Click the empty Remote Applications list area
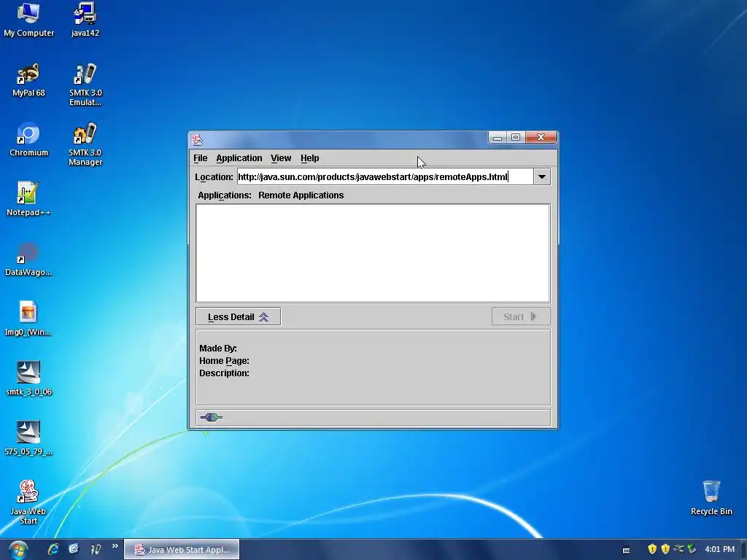This screenshot has width=747, height=560. pyautogui.click(x=373, y=253)
